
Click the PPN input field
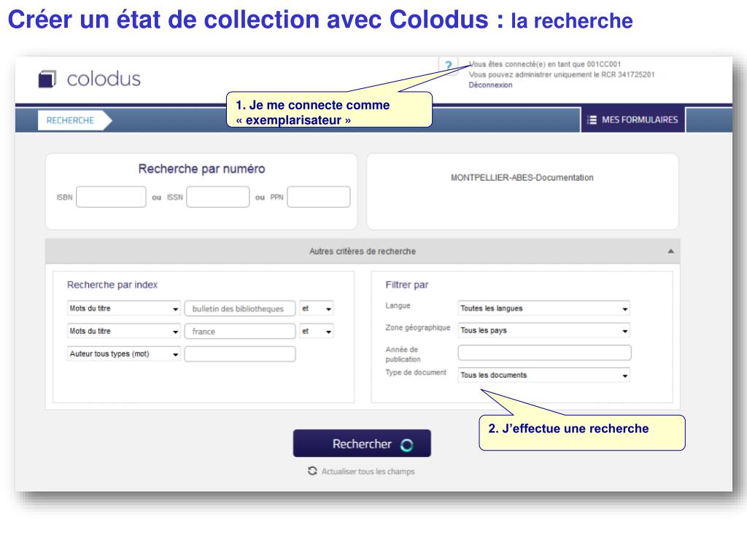pos(319,197)
